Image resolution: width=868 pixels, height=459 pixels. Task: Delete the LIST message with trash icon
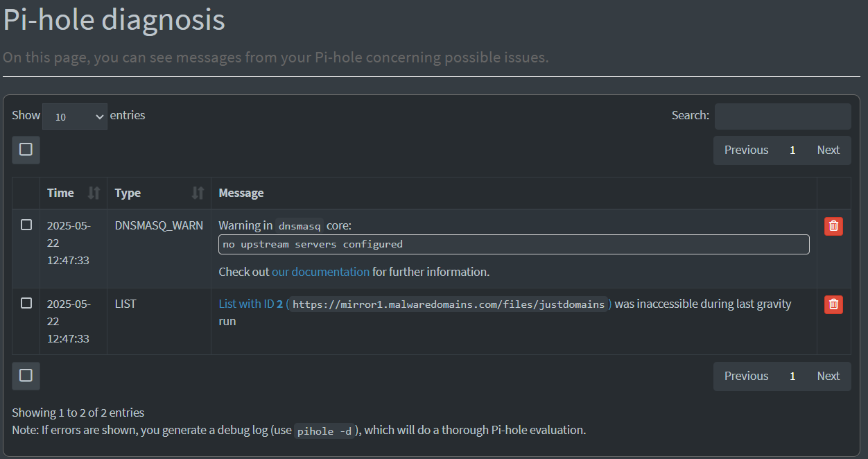coord(833,304)
